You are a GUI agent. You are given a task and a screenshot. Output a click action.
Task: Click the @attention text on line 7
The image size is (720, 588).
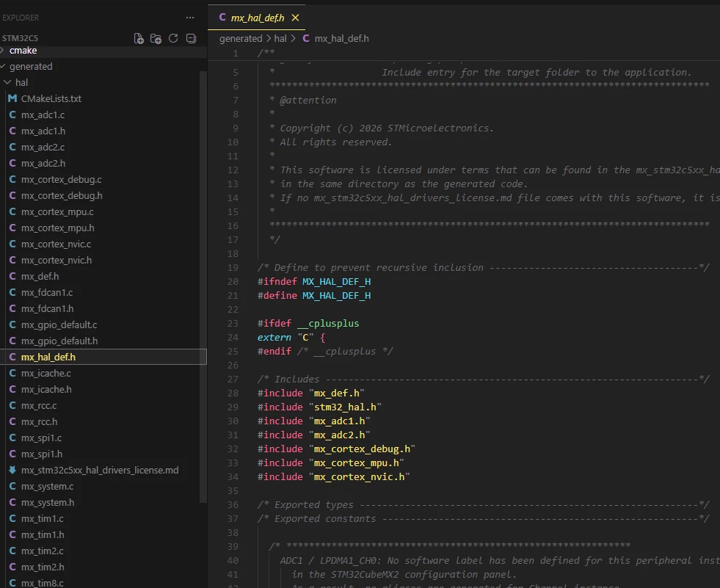pyautogui.click(x=308, y=100)
